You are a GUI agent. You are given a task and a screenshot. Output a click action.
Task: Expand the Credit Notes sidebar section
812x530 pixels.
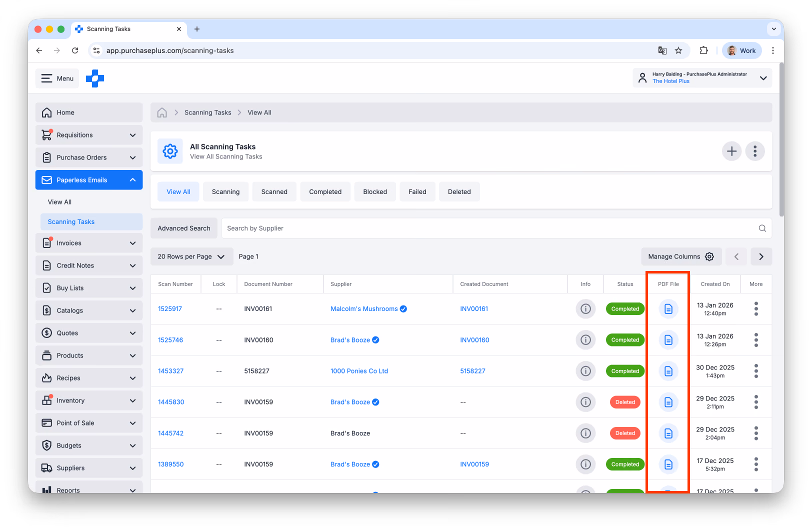tap(89, 265)
